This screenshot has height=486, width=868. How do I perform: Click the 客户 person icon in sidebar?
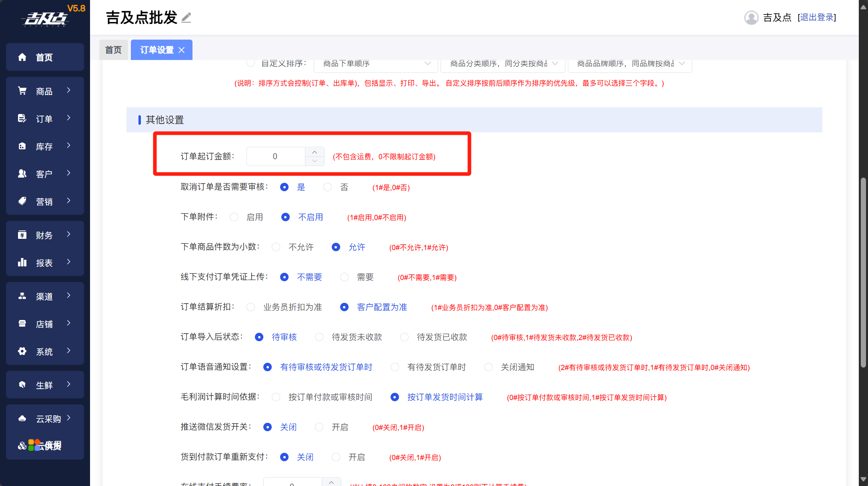point(22,174)
